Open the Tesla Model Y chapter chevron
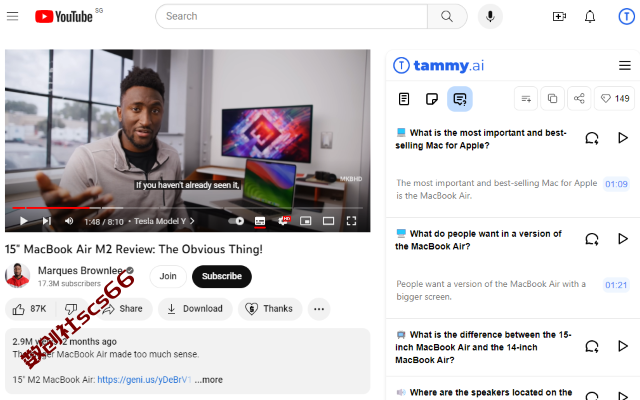 coord(192,221)
